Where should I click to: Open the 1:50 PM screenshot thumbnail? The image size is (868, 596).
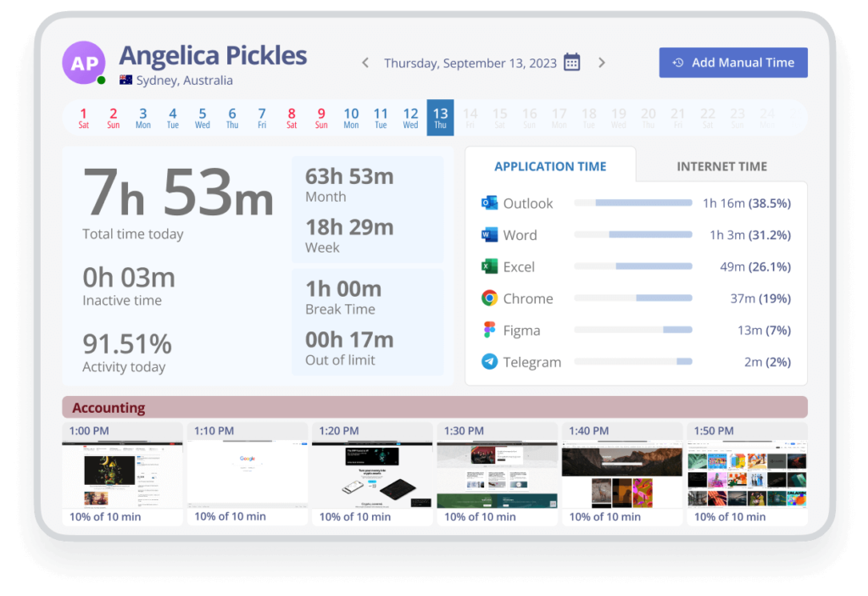click(x=747, y=475)
